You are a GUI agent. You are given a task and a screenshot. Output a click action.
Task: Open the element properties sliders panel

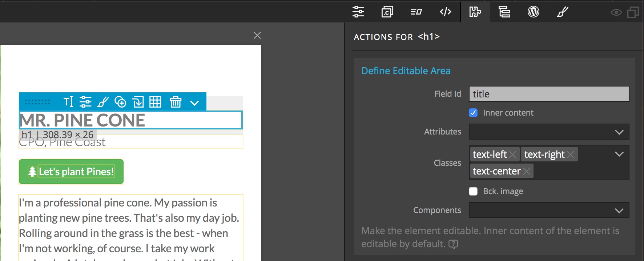click(x=358, y=12)
